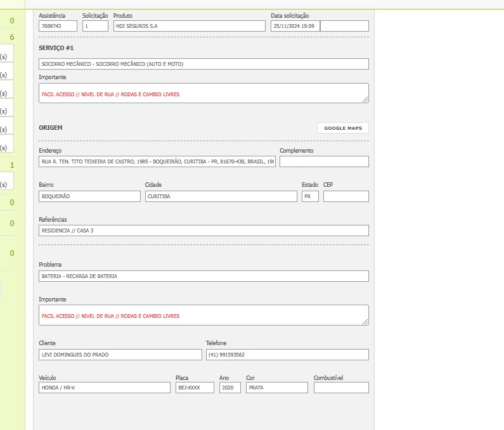Image resolution: width=504 pixels, height=430 pixels.
Task: Select the Problema field about battery recharge
Action: click(x=203, y=276)
